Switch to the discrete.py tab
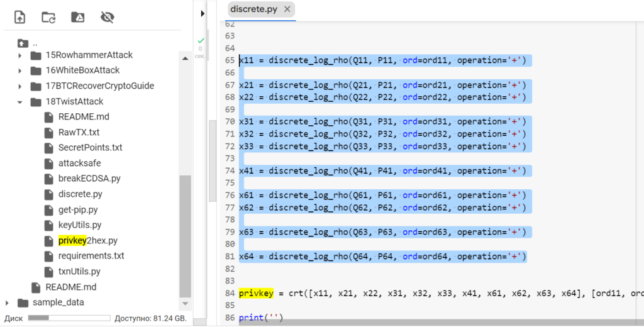This screenshot has height=327, width=644. 253,9
